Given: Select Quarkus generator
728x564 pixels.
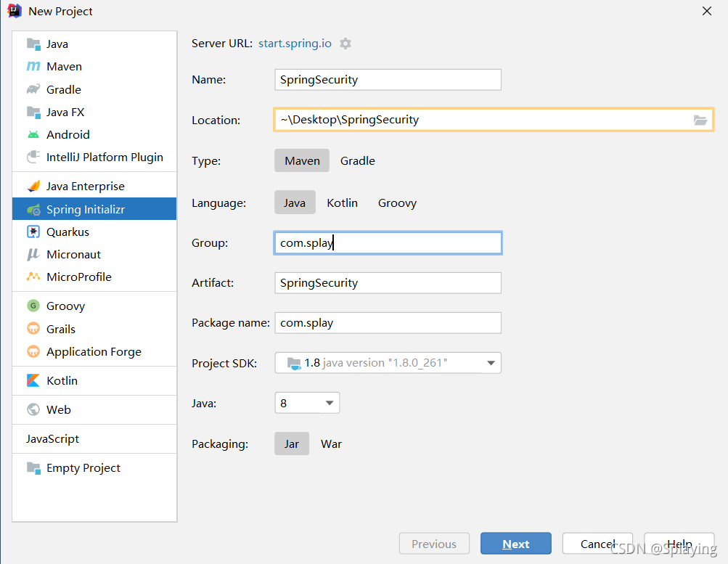Looking at the screenshot, I should (x=94, y=232).
